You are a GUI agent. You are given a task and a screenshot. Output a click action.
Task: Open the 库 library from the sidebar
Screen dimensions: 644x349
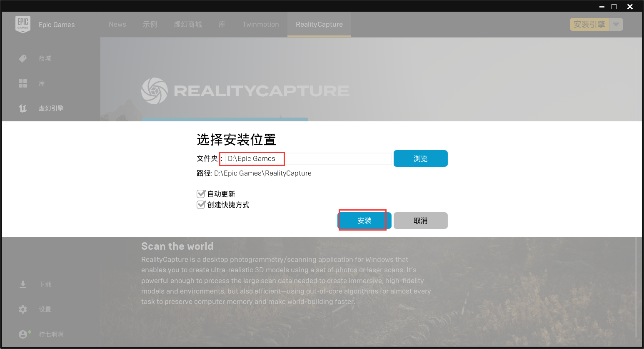[42, 83]
